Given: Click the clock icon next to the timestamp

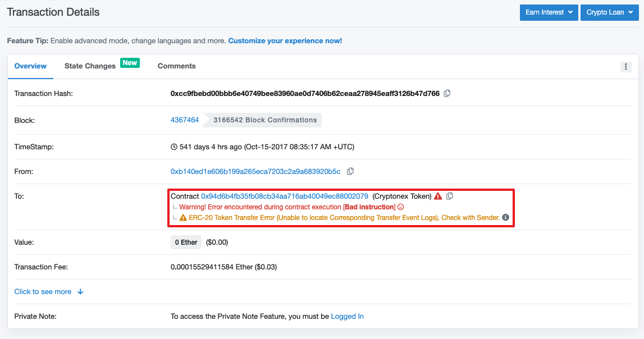Looking at the screenshot, I should click(173, 146).
